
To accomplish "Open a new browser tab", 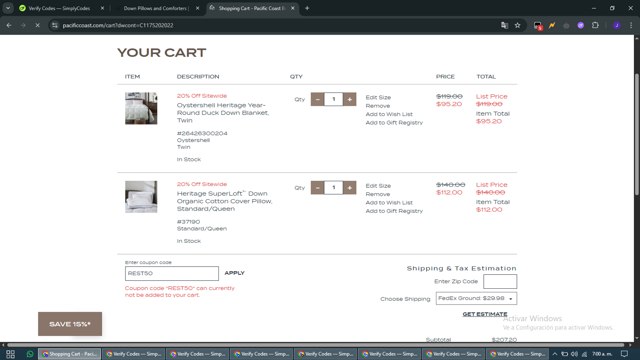I will tap(307, 8).
